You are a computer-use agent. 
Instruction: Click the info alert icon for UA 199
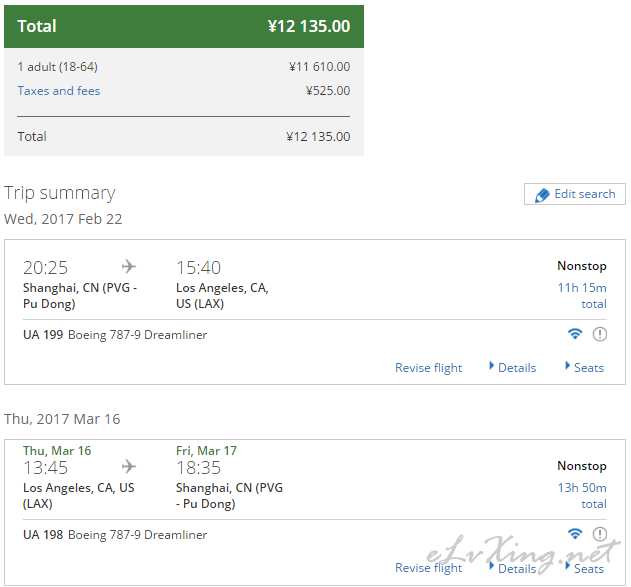click(600, 334)
